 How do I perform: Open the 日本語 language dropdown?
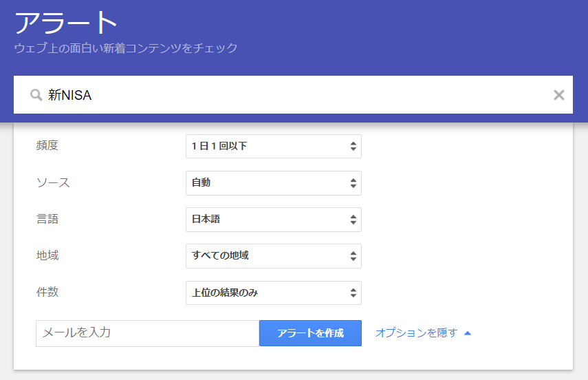point(274,220)
